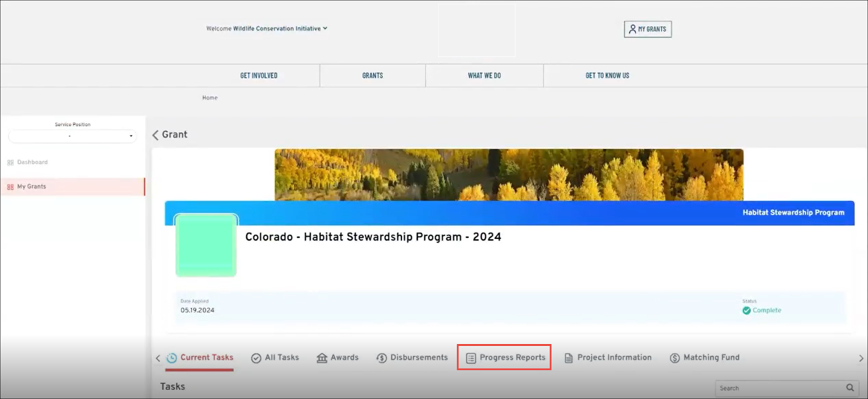
Task: Click the Awards building icon
Action: [322, 358]
